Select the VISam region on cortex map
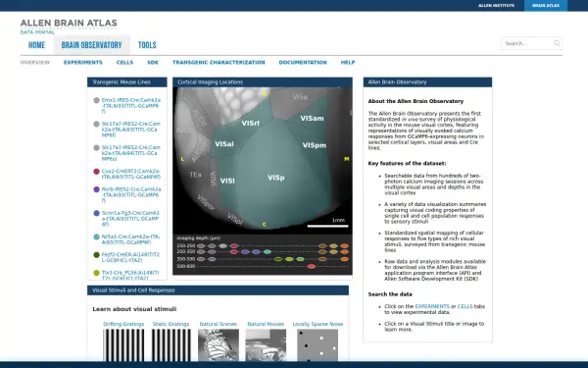588x368 pixels. click(312, 119)
